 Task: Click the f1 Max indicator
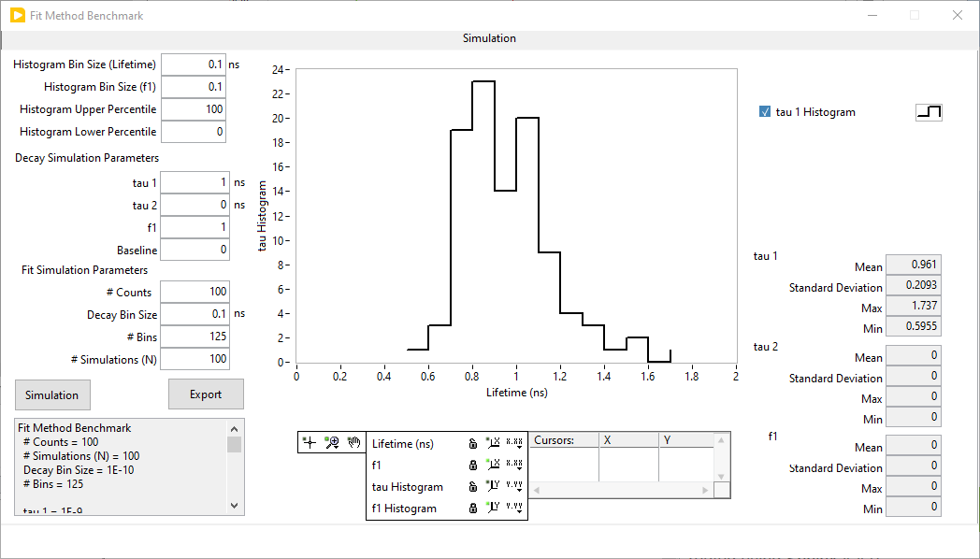(x=913, y=486)
